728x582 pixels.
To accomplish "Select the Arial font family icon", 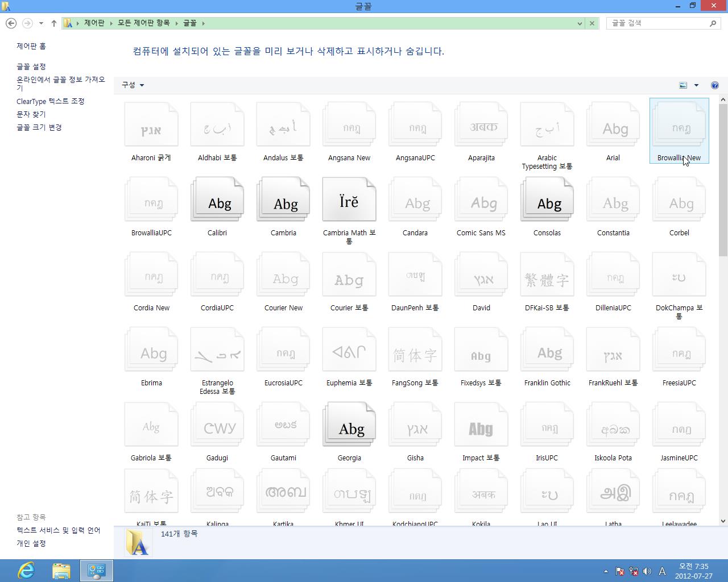I will tap(613, 125).
